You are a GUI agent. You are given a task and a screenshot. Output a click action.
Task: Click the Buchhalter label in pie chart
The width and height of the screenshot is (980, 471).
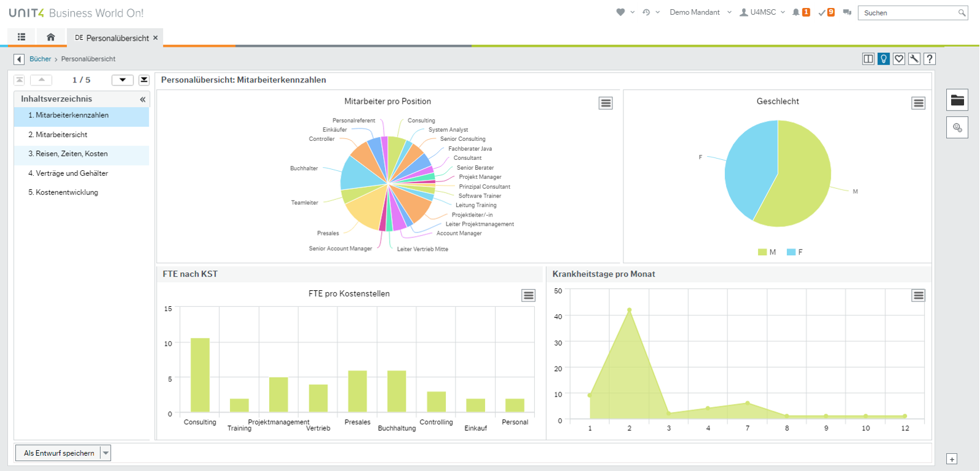[x=304, y=168]
